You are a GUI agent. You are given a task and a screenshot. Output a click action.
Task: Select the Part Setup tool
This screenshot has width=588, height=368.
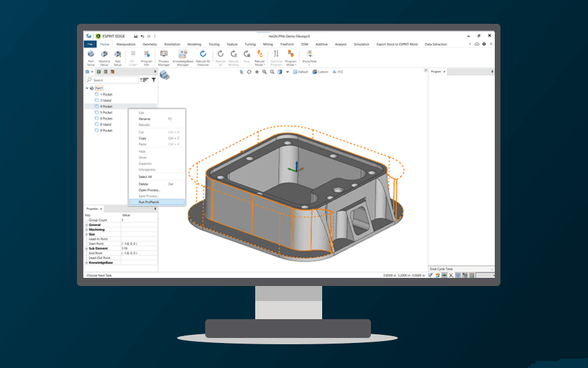(89, 58)
